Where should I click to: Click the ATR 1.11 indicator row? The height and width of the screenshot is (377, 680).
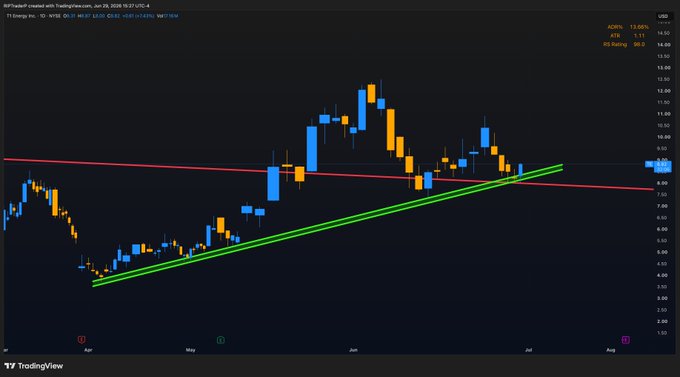(x=627, y=36)
